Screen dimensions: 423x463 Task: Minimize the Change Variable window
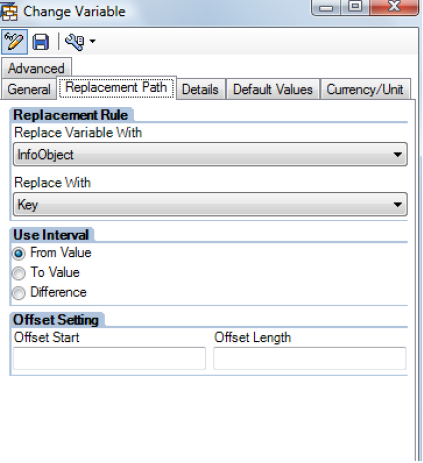click(326, 7)
